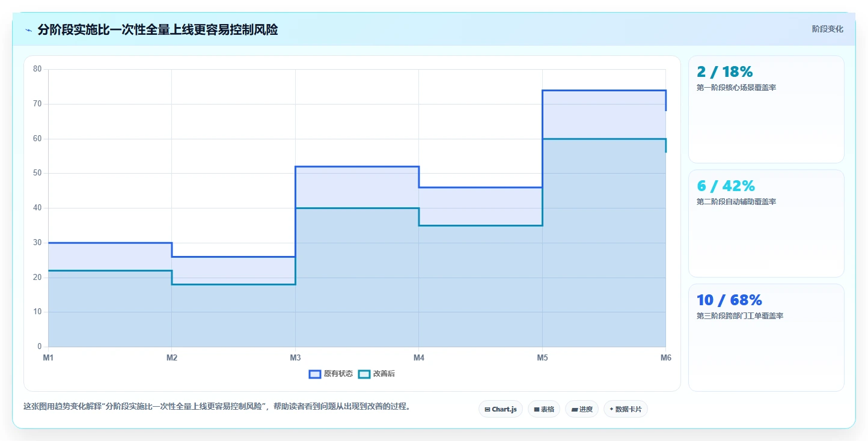Click the lightning icon beside the title

(28, 30)
